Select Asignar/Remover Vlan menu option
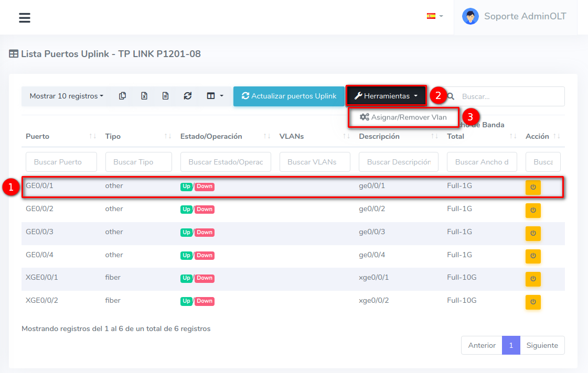The width and height of the screenshot is (588, 373). click(x=403, y=117)
